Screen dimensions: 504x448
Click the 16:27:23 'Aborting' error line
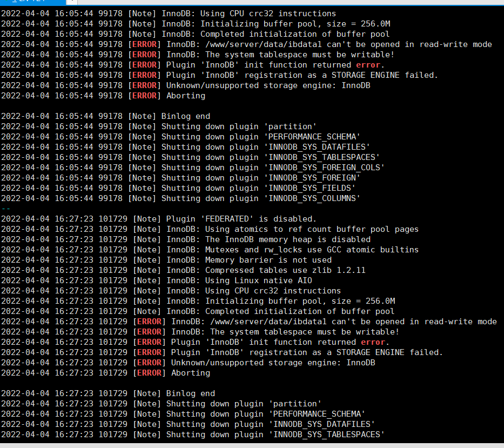click(x=106, y=374)
